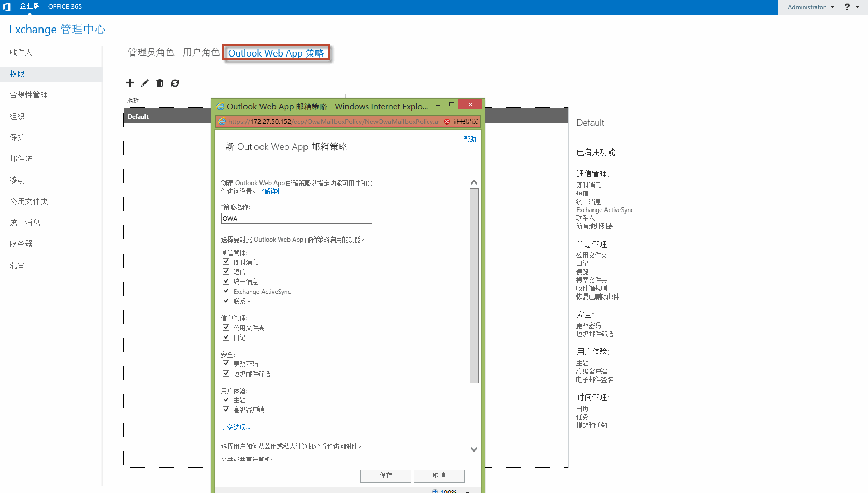Screen dimensions: 868x493
Task: Toggle the 更改密码 checkbox in the dialog
Action: (226, 363)
